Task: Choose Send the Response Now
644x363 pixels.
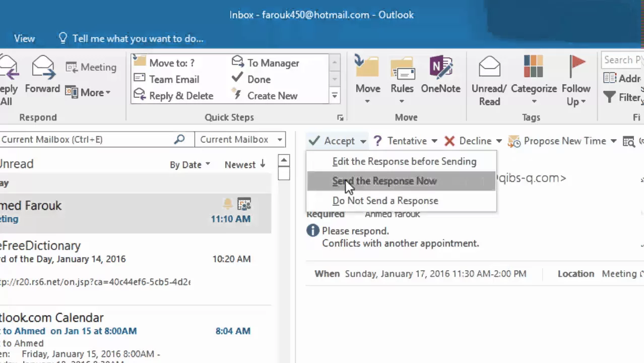Action: tap(401, 181)
